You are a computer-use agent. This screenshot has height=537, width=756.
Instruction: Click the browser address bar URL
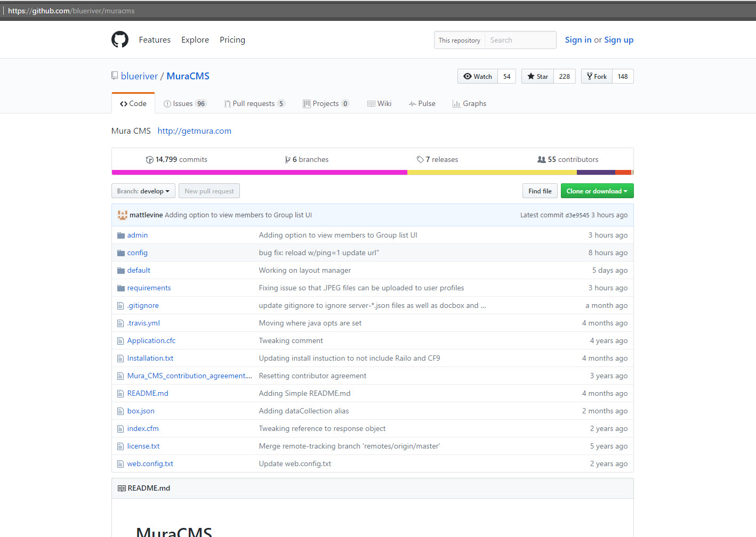71,11
